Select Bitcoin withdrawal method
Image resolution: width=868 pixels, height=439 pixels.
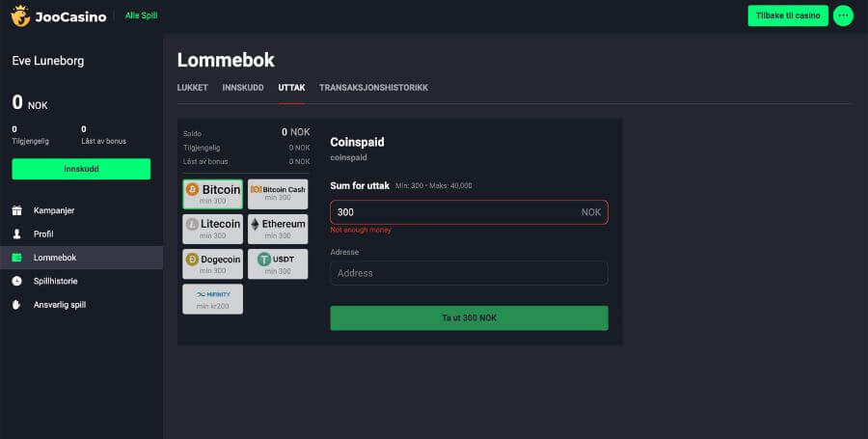212,194
